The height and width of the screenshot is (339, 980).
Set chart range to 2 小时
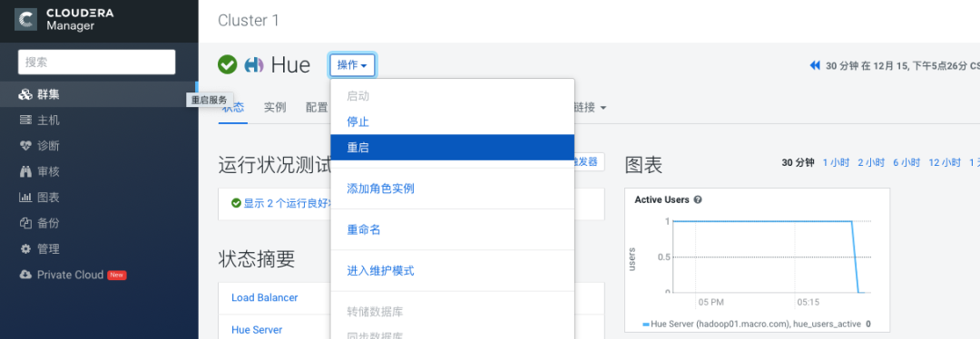coord(871,162)
